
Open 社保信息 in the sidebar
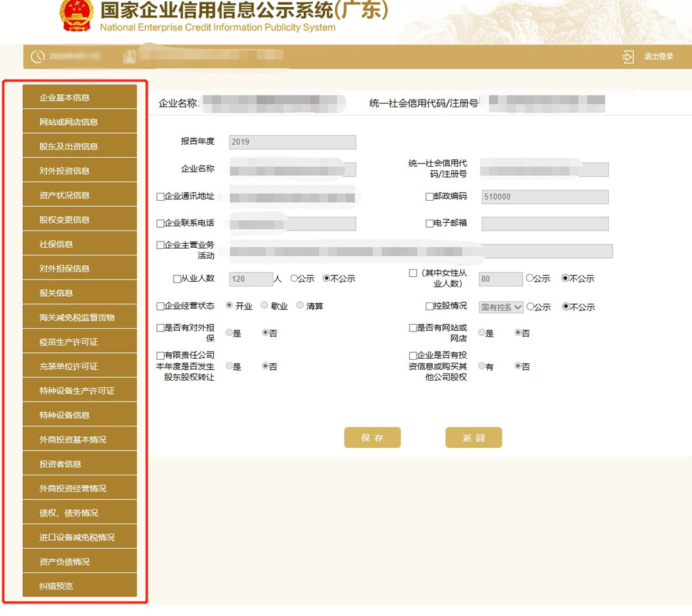[x=80, y=244]
